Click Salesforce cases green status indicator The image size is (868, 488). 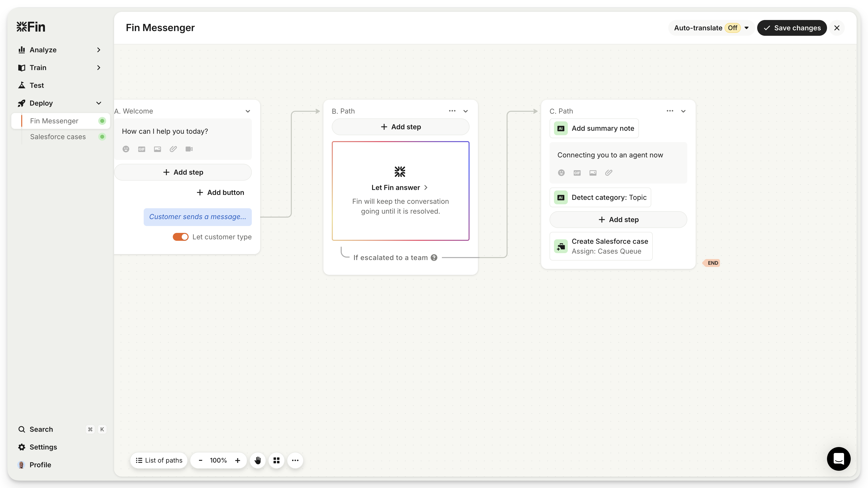(102, 137)
